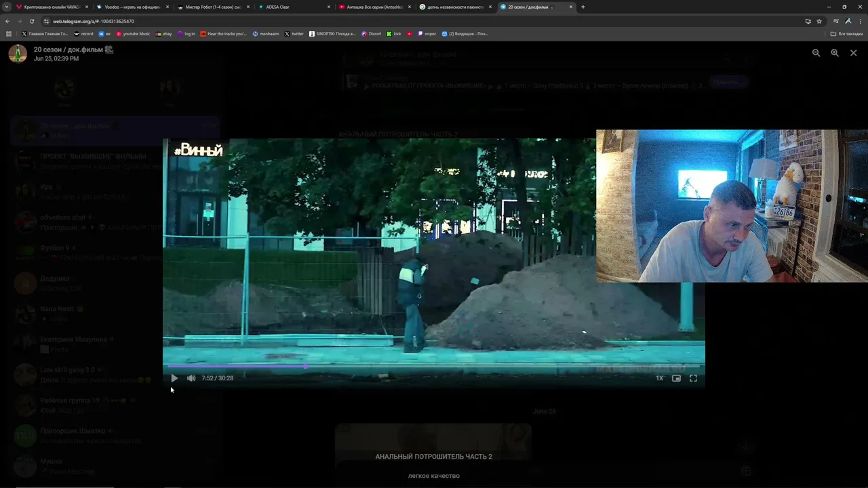Seek using the video progress bar

pyautogui.click(x=434, y=366)
